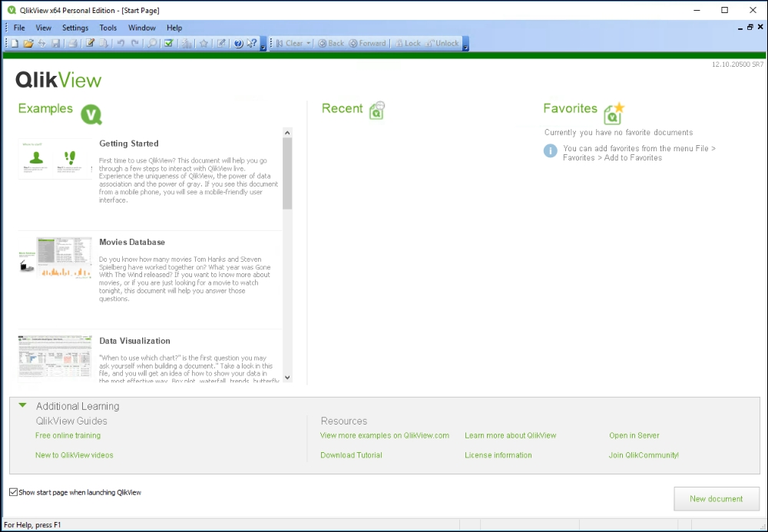Image resolution: width=768 pixels, height=532 pixels.
Task: Click the Reload script toolbar icon
Action: pos(104,44)
